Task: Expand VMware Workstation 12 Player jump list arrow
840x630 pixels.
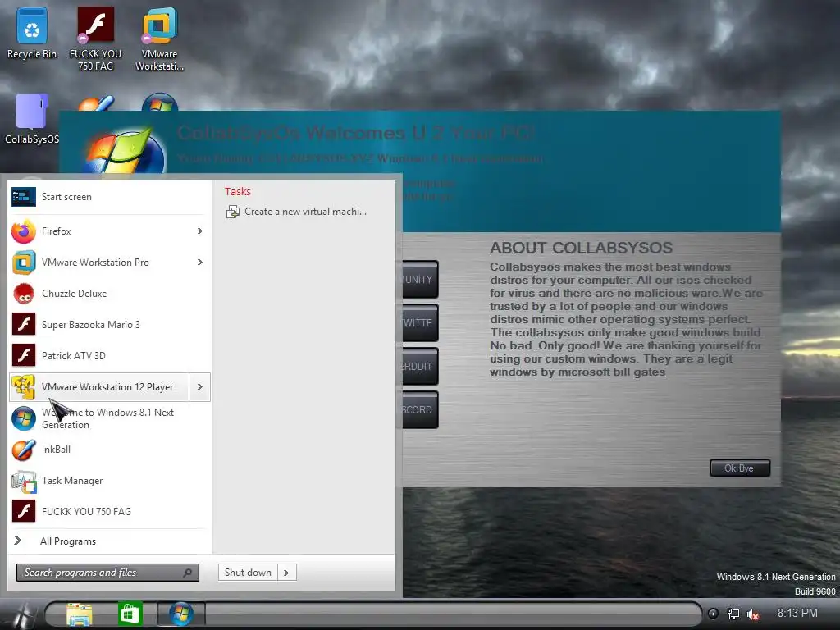Action: click(200, 387)
